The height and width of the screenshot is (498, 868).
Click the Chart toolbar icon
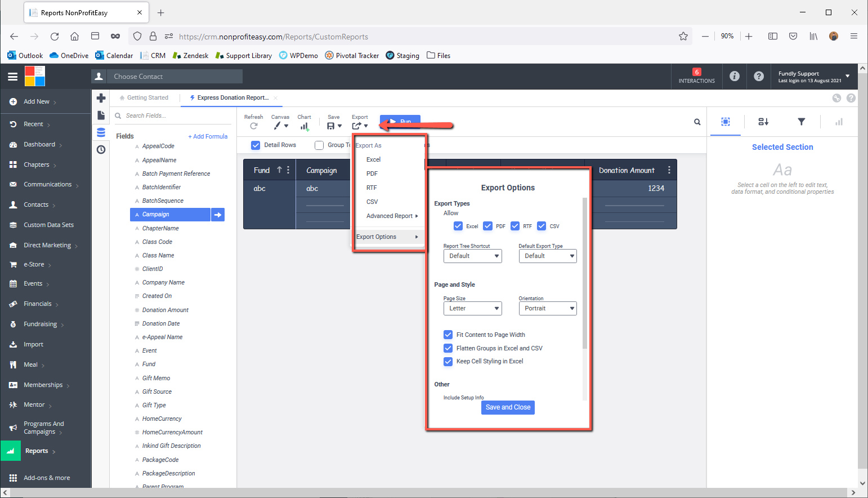[x=305, y=126]
